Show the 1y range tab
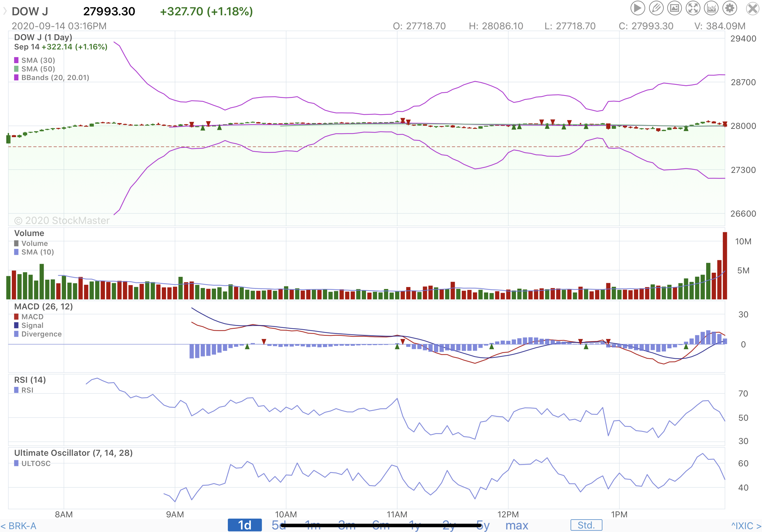Image resolution: width=762 pixels, height=532 pixels. coord(415,525)
